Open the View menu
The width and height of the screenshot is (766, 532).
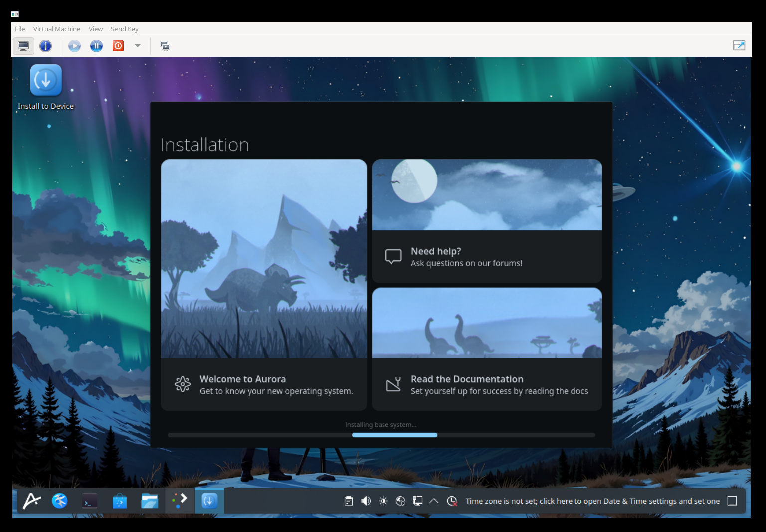click(x=96, y=29)
